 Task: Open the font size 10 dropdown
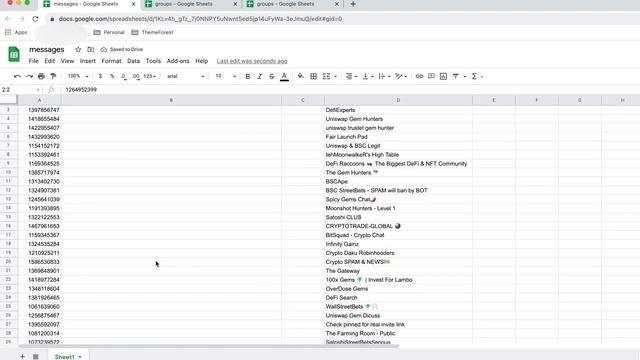[x=225, y=76]
